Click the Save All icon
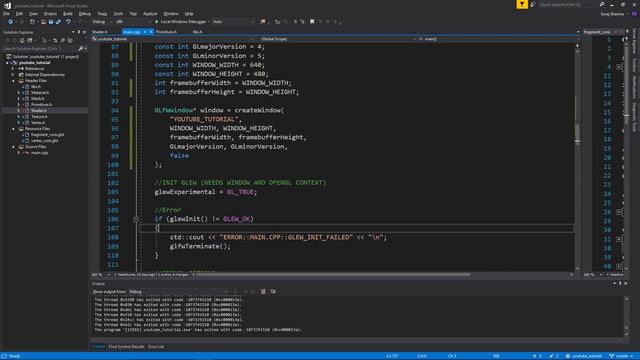640x360 pixels. 58,22
